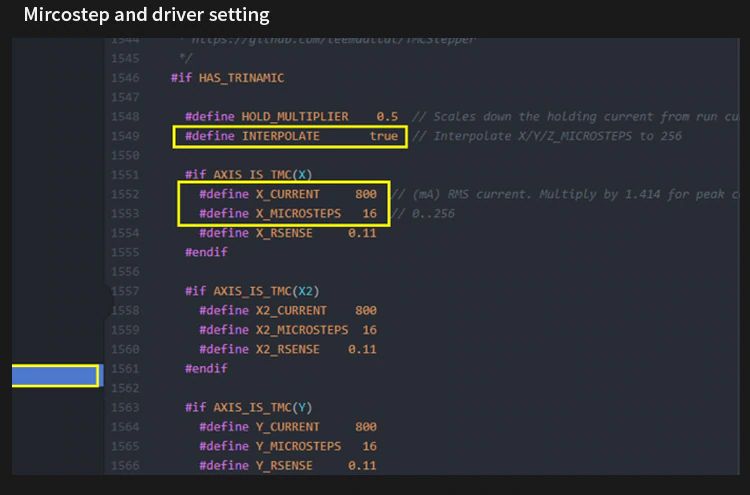Select the value 0.5 of HOLD_MULTIPLIER

click(387, 117)
